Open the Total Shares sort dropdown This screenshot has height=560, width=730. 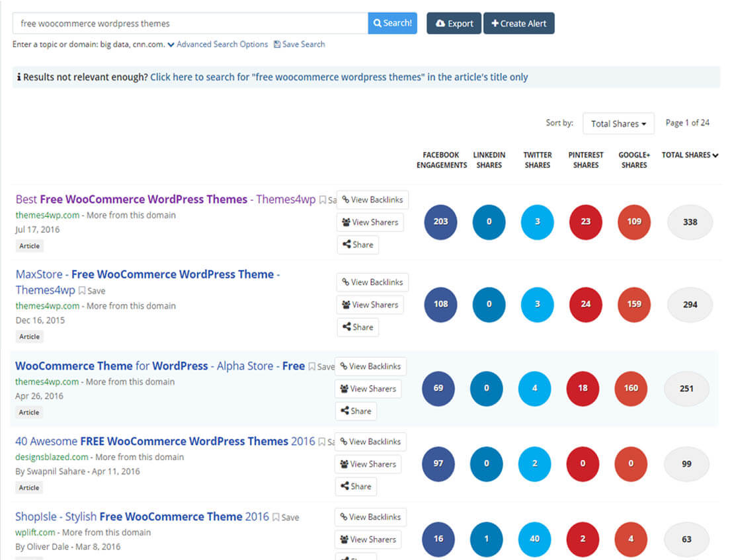(x=618, y=124)
